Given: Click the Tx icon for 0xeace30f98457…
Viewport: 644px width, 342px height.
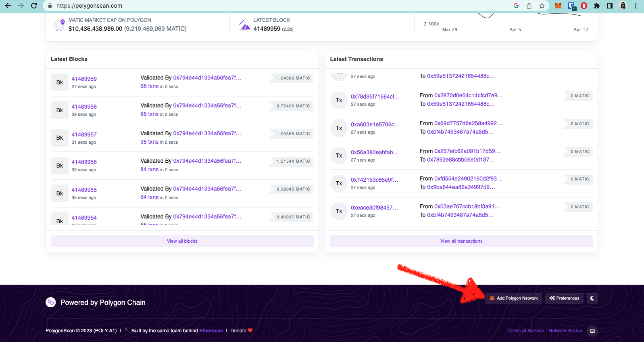Looking at the screenshot, I should pos(339,211).
